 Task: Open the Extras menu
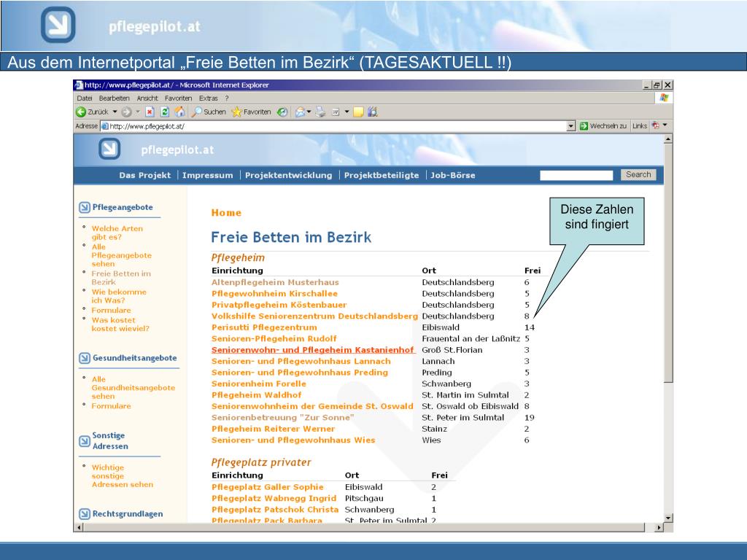tap(208, 98)
